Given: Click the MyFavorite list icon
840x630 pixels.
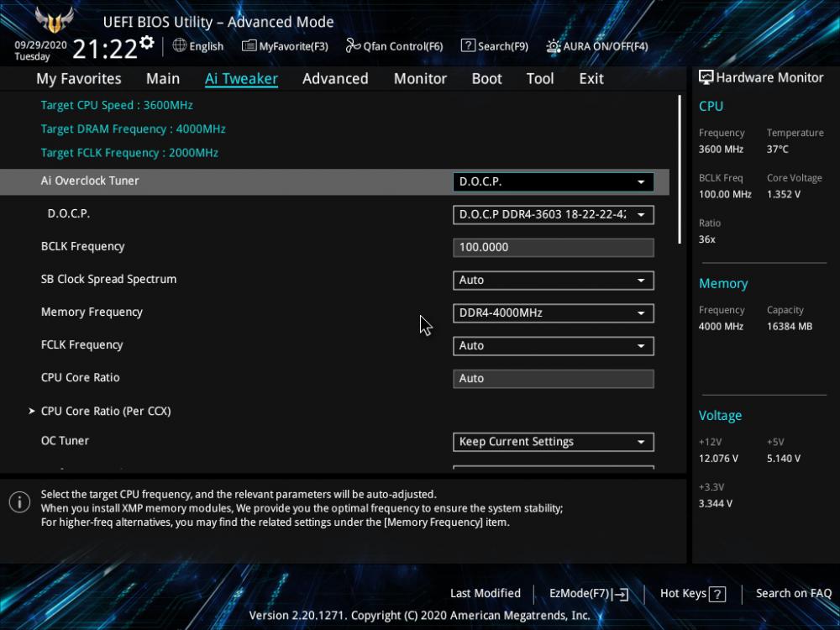Looking at the screenshot, I should 249,46.
